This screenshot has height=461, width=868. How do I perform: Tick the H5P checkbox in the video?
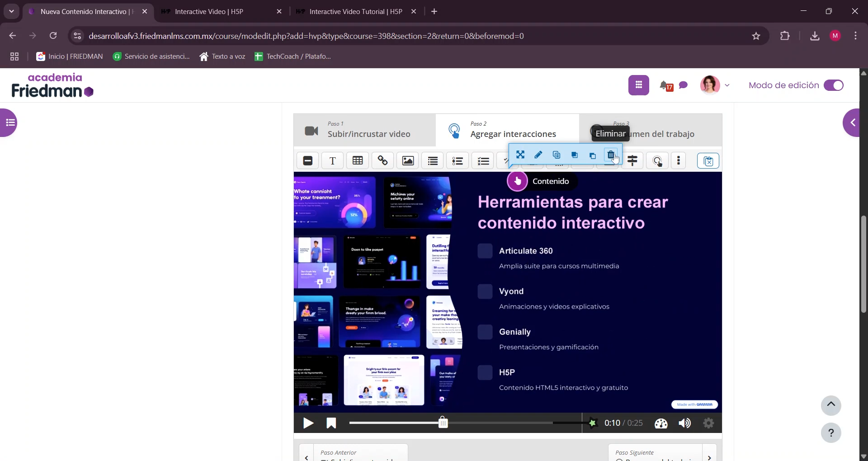click(485, 372)
